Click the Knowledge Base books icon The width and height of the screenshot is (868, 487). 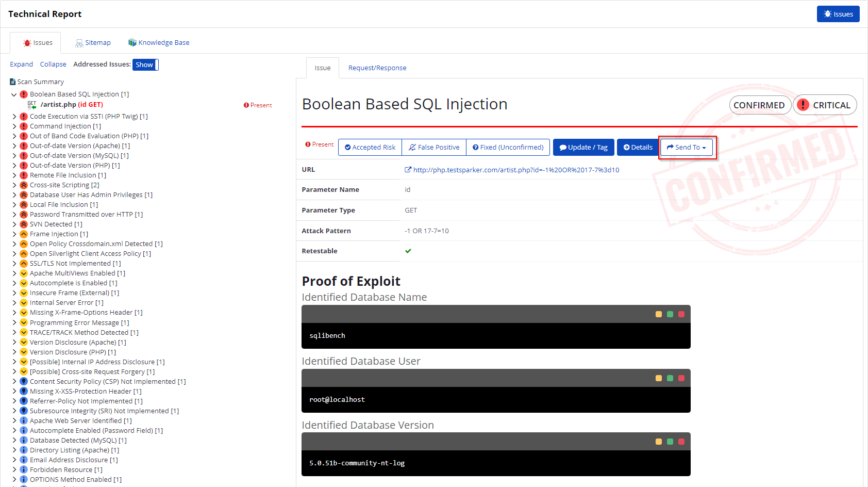pyautogui.click(x=132, y=42)
